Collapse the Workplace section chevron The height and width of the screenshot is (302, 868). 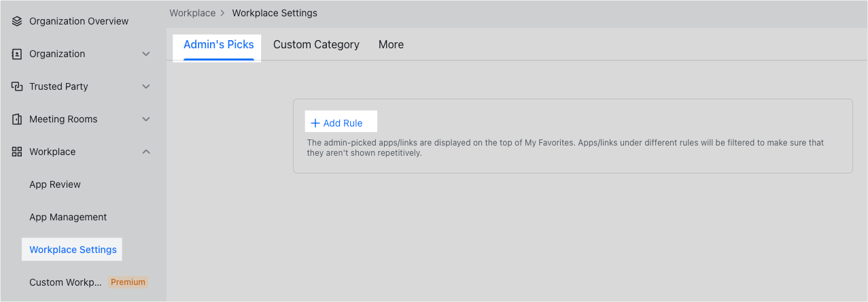pos(146,152)
